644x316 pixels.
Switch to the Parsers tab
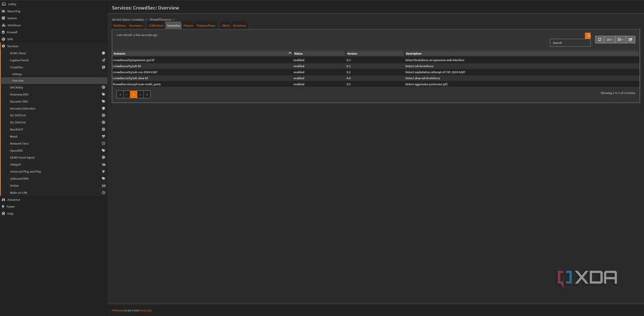pos(188,26)
